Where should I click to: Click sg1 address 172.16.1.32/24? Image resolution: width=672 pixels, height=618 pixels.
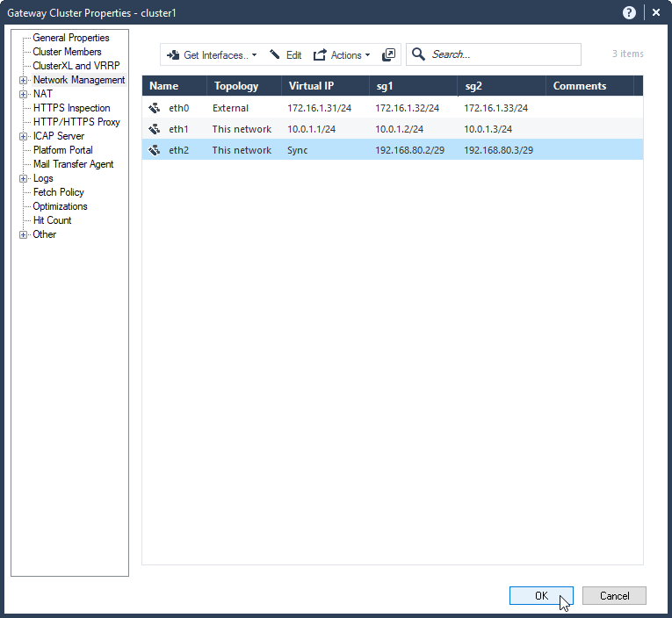[407, 108]
